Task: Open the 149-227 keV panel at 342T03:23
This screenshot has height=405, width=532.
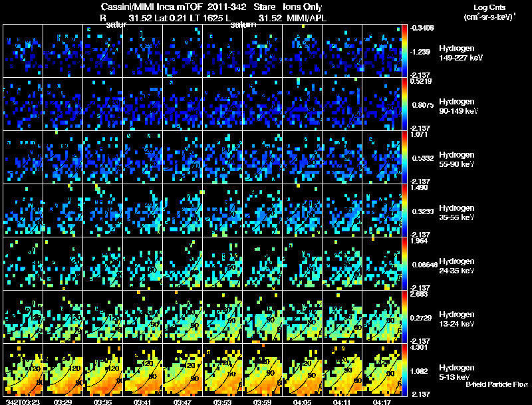Action: (23, 51)
